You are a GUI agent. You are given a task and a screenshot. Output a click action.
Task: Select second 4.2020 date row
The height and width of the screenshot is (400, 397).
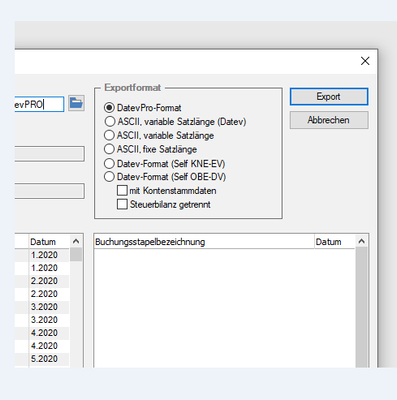tap(42, 346)
